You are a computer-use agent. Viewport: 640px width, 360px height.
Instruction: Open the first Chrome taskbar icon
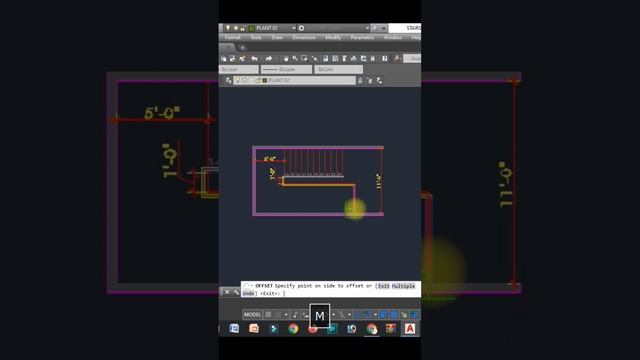pos(293,329)
